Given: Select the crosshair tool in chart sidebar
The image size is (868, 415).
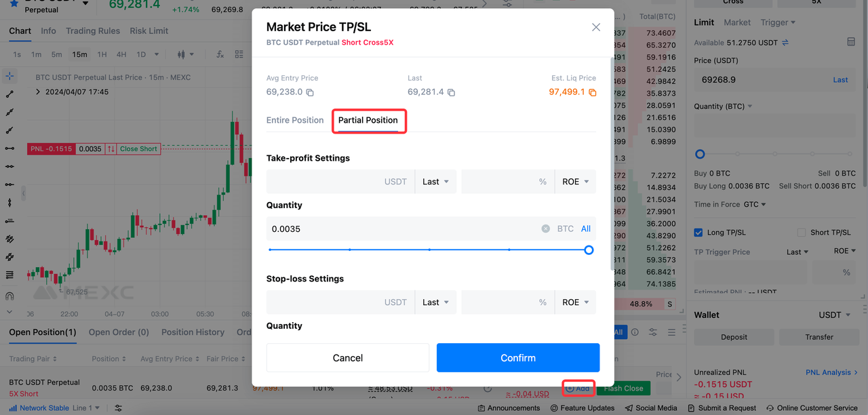Looking at the screenshot, I should 9,77.
